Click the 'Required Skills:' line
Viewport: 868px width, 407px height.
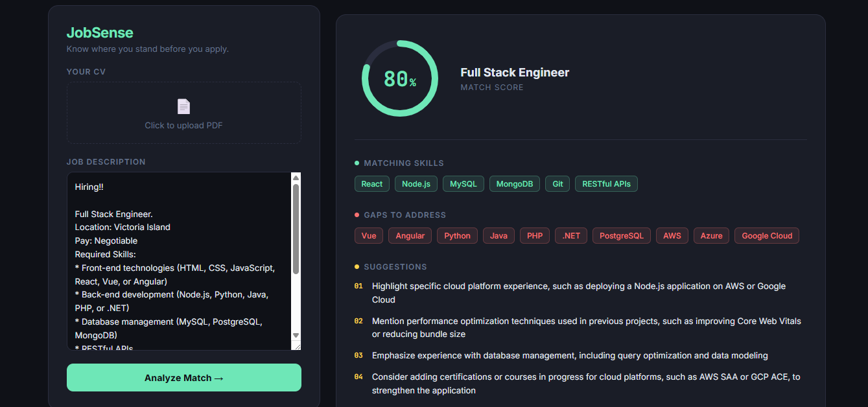105,255
